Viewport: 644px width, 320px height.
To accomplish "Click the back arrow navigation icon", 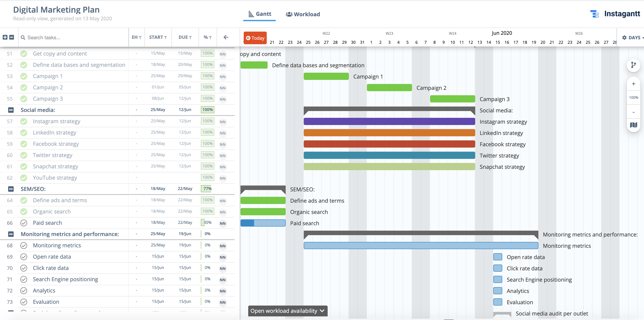I will coord(226,37).
